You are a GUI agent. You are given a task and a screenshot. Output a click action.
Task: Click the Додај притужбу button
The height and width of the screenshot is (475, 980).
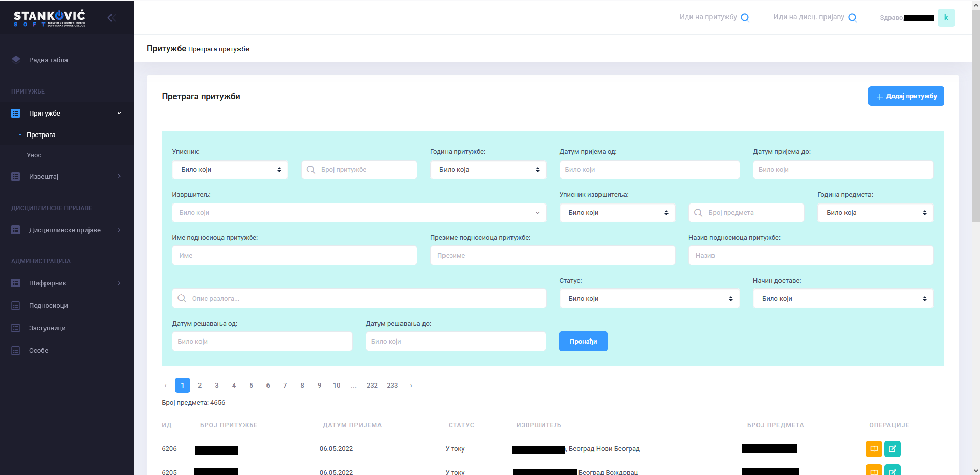[906, 96]
